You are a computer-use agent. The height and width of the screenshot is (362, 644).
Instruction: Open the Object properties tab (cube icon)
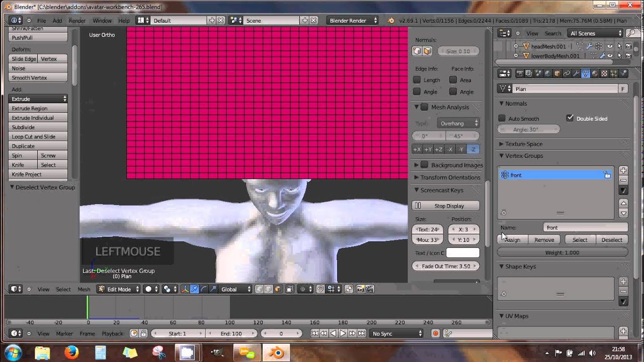[557, 73]
